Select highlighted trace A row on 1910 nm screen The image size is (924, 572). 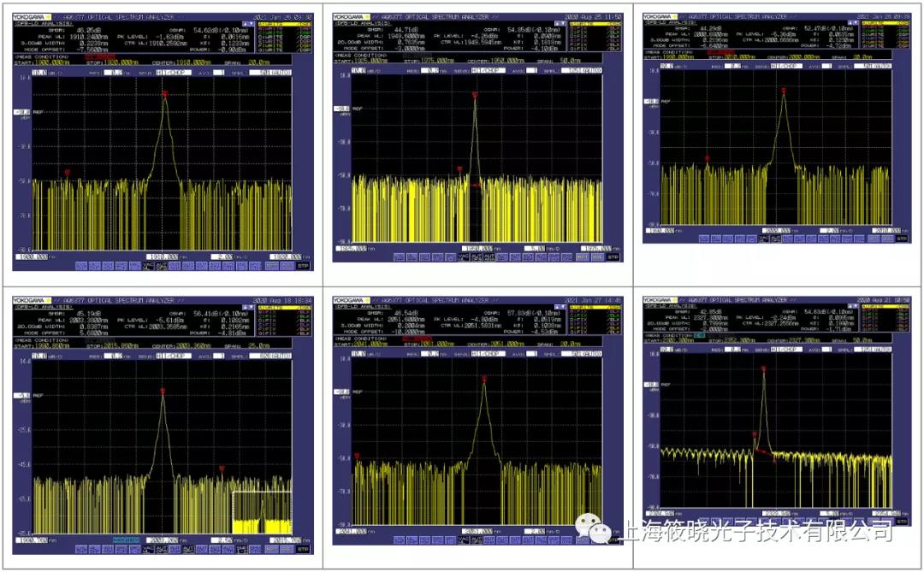pyautogui.click(x=285, y=24)
